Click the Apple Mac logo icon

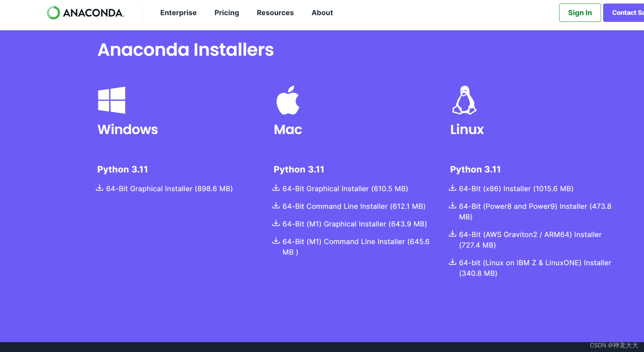(288, 100)
